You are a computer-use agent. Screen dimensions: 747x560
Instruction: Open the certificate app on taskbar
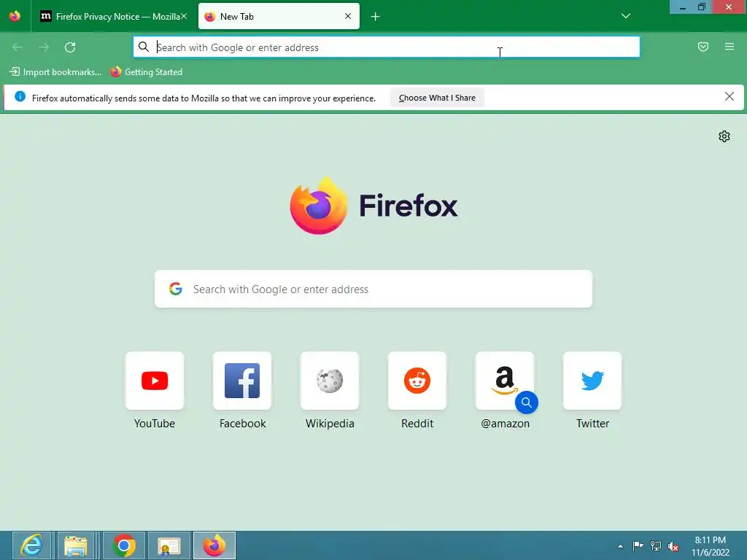coord(169,545)
